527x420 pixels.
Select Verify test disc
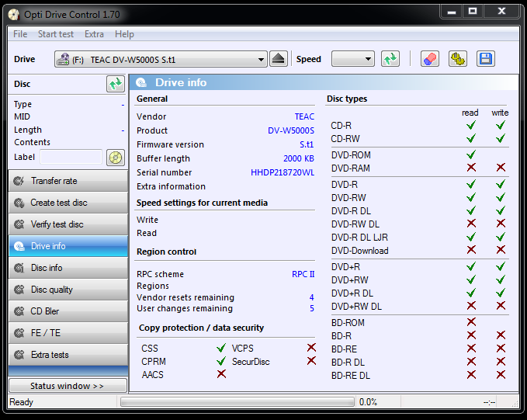click(68, 224)
